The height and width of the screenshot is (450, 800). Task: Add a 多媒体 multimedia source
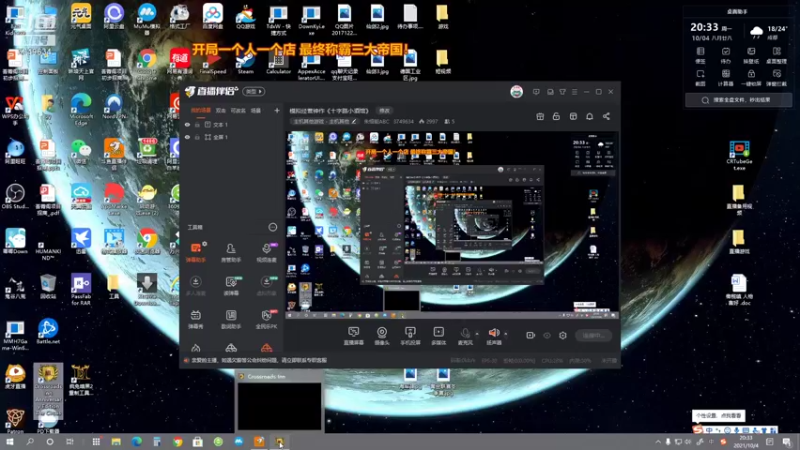tap(438, 336)
